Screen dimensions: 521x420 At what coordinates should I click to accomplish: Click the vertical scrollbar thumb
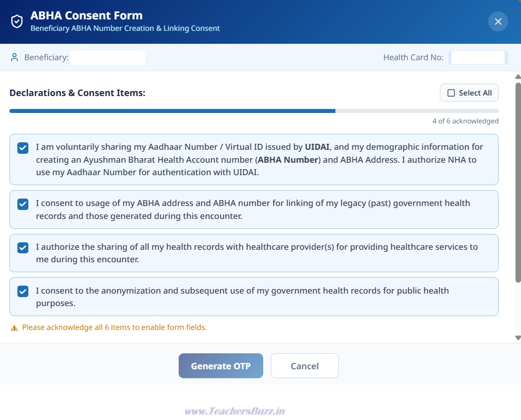[x=518, y=183]
